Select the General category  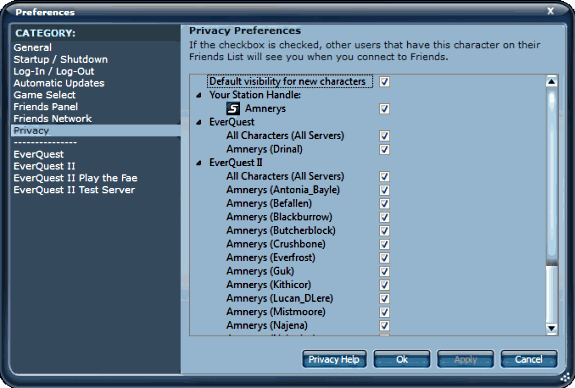[33, 48]
